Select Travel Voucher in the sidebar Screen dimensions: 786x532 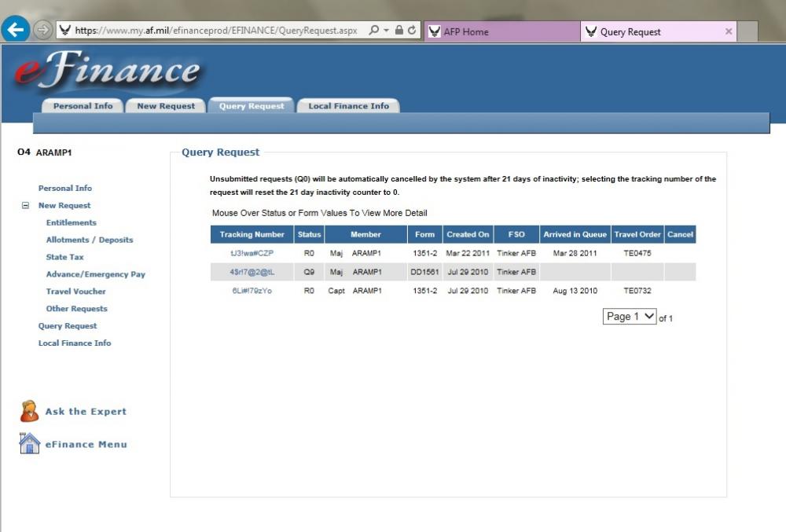pyautogui.click(x=75, y=292)
